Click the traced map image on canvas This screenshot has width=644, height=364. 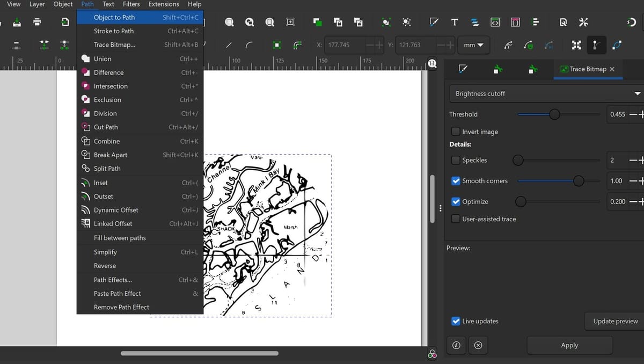click(267, 235)
